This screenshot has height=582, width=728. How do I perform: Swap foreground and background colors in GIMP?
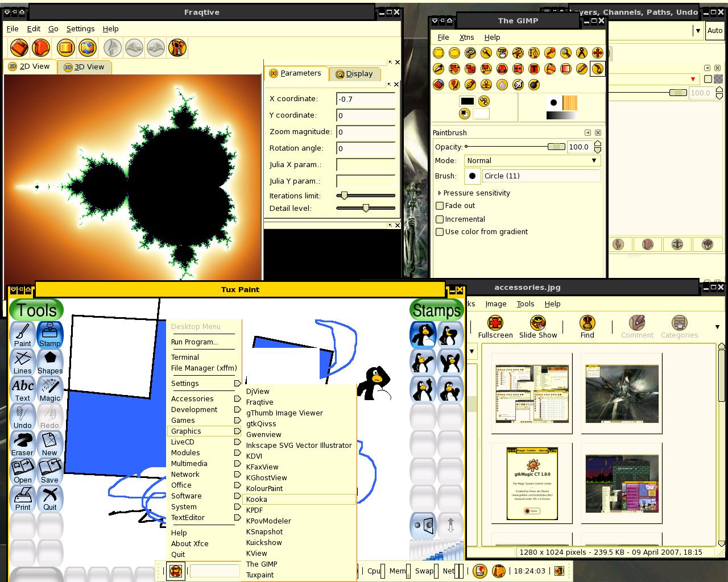coord(483,101)
